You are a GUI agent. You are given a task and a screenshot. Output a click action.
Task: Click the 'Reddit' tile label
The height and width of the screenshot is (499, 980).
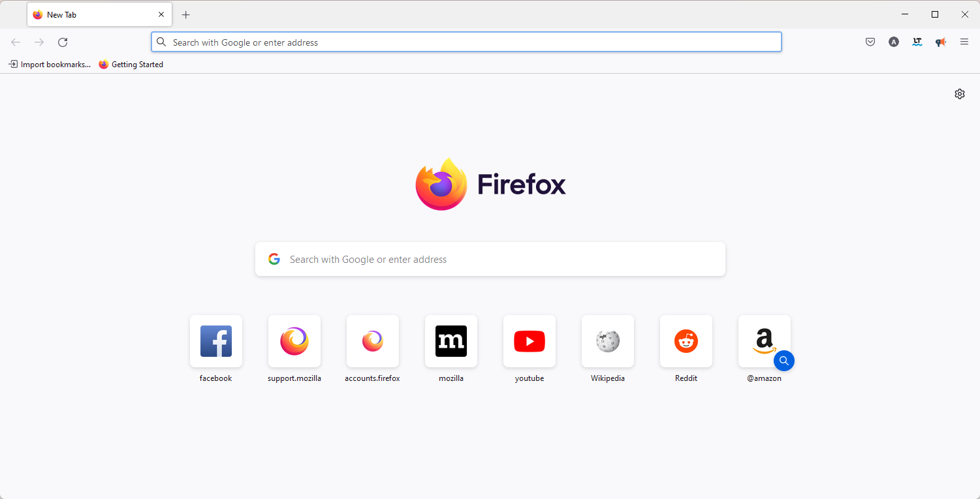[x=686, y=378]
